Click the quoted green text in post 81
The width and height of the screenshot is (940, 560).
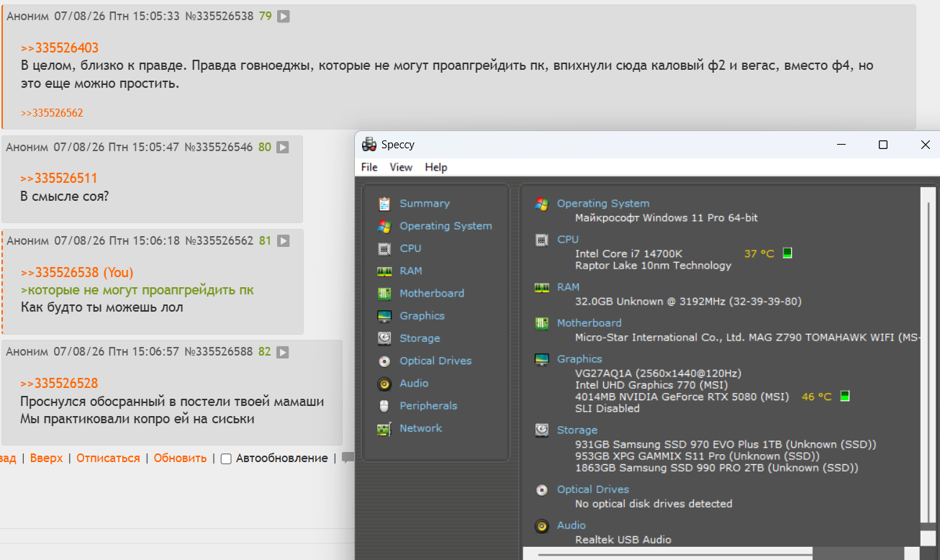click(x=137, y=290)
